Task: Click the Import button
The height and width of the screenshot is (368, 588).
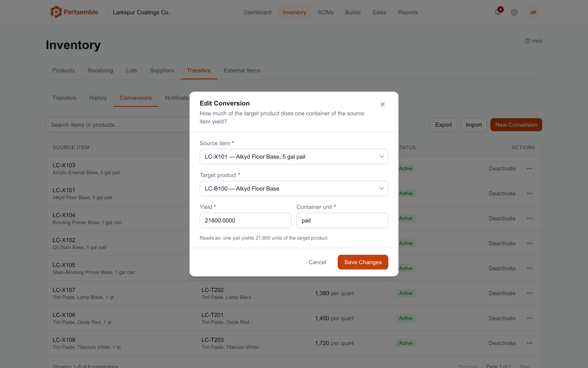Action: pos(473,125)
